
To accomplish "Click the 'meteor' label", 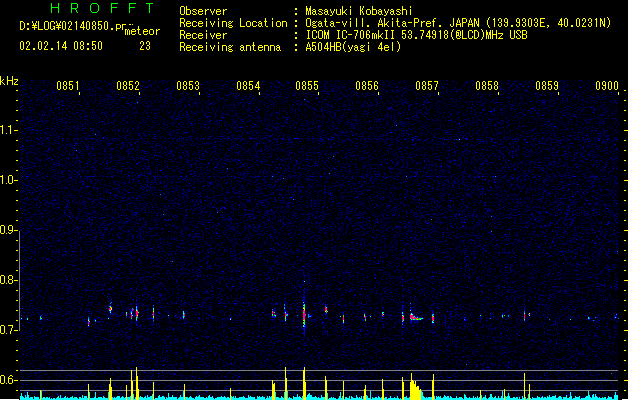I will [x=142, y=31].
